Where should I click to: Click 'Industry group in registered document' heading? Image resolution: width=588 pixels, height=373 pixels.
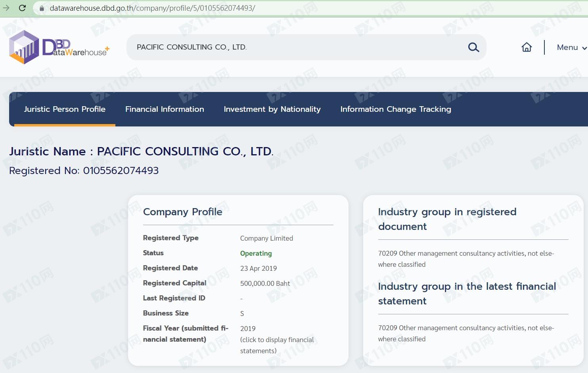coord(447,219)
